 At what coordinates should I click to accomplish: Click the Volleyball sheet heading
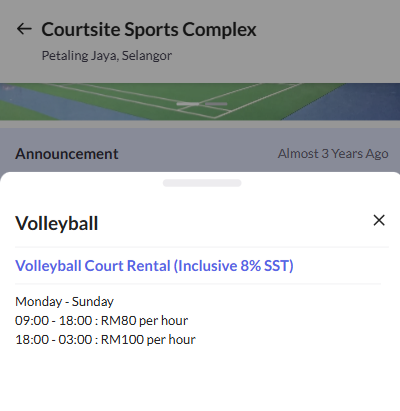tap(57, 223)
